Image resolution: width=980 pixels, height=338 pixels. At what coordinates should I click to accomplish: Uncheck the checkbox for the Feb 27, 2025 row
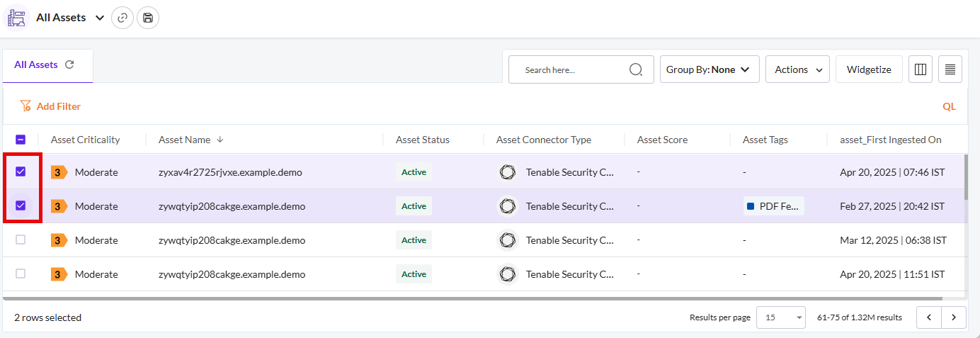click(x=21, y=205)
